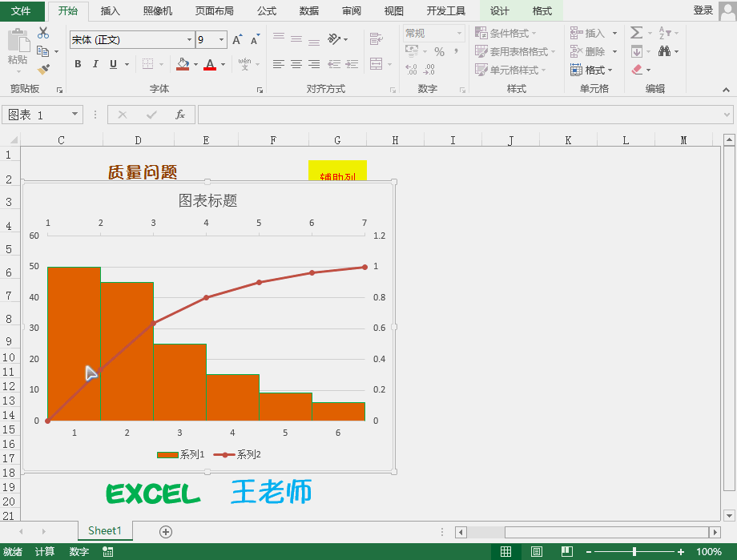The image size is (737, 560).
Task: Click zoom in plus button
Action: [681, 551]
